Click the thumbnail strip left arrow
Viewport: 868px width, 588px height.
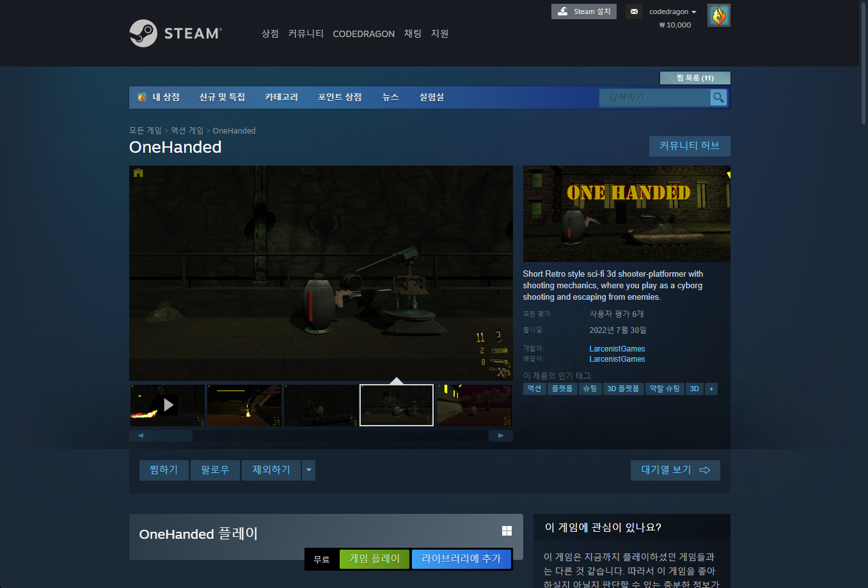(x=141, y=436)
